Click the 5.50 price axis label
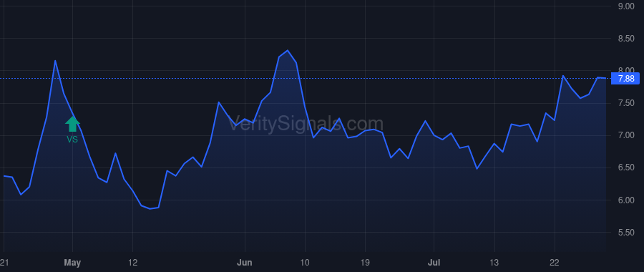The height and width of the screenshot is (272, 644). pyautogui.click(x=626, y=233)
